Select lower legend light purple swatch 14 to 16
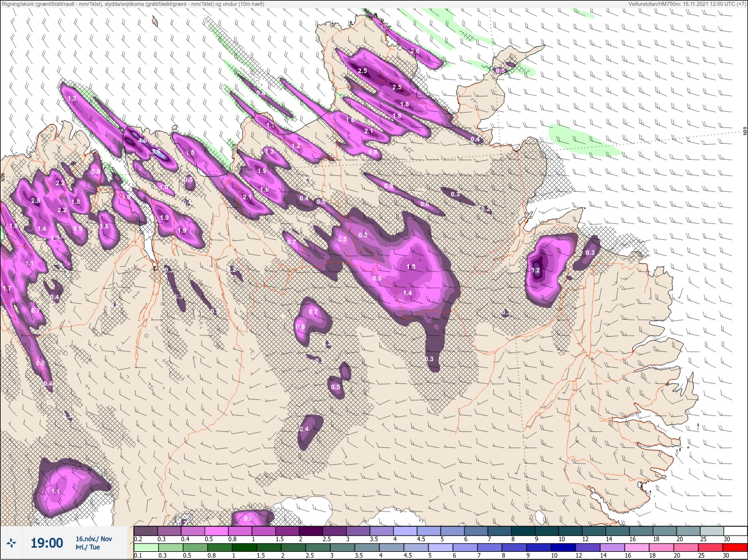The width and height of the screenshot is (748, 560). [x=614, y=548]
